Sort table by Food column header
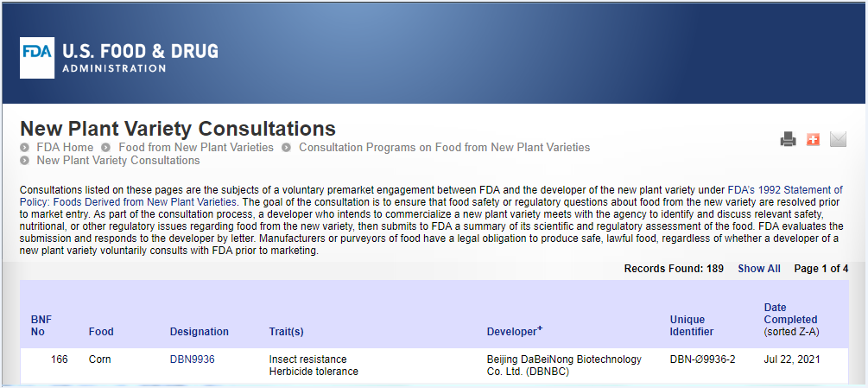Screen dimensions: 868x388 click(x=101, y=332)
